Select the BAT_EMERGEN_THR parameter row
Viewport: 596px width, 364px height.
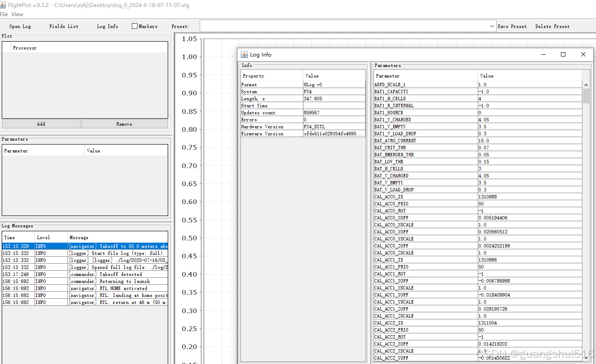tap(478, 155)
